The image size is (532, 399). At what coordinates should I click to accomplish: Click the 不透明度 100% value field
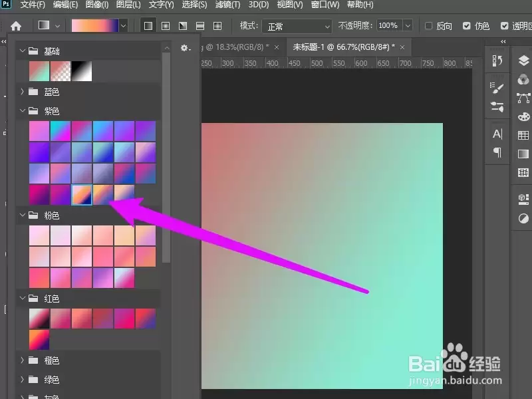390,26
